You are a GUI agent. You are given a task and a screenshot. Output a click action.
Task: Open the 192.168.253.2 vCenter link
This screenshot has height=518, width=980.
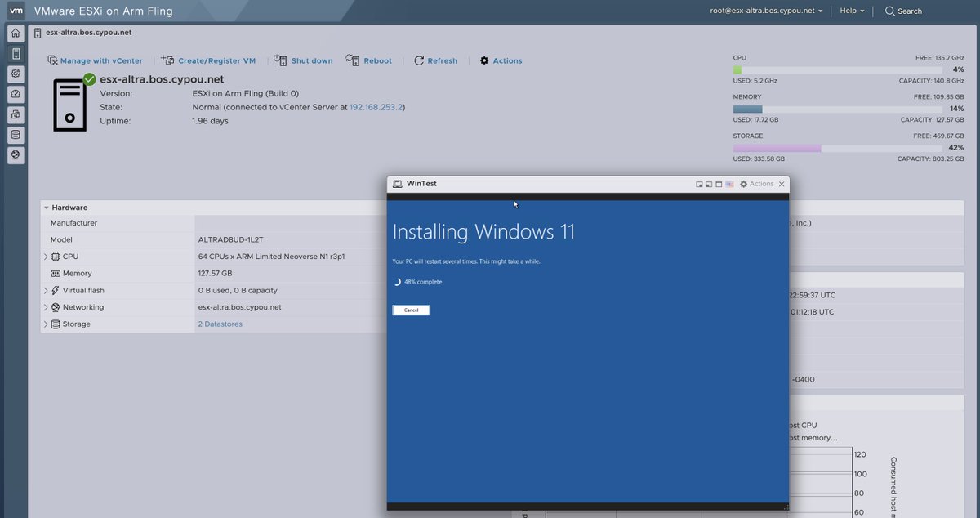tap(376, 107)
